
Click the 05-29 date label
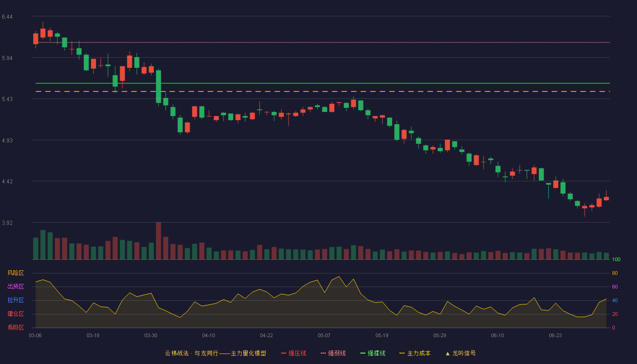(x=440, y=335)
